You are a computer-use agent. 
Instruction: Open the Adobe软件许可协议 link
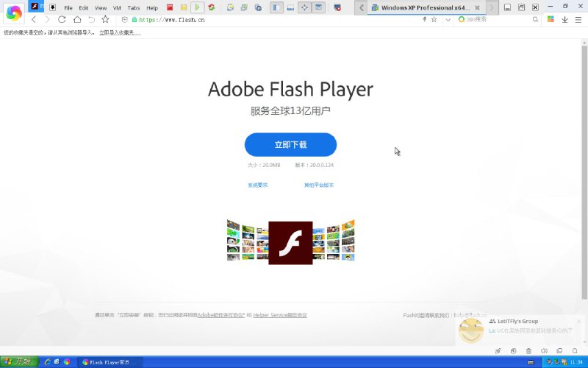pyautogui.click(x=221, y=315)
